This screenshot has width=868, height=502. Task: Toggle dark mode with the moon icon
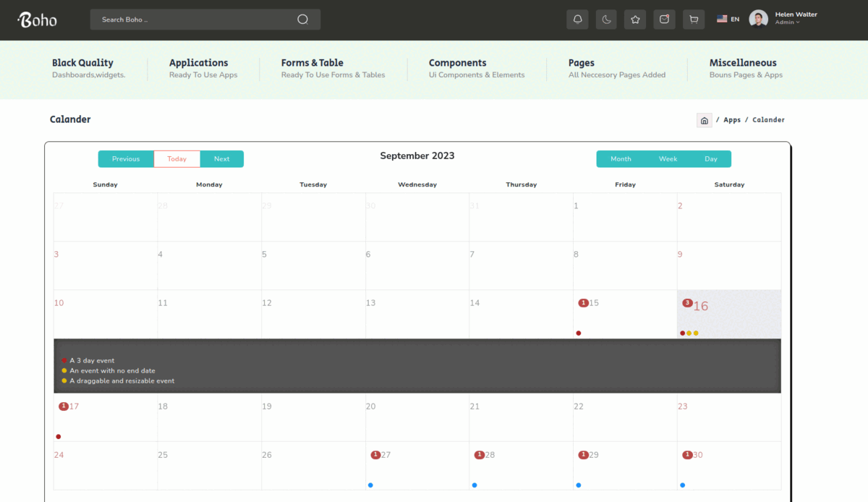pos(606,20)
